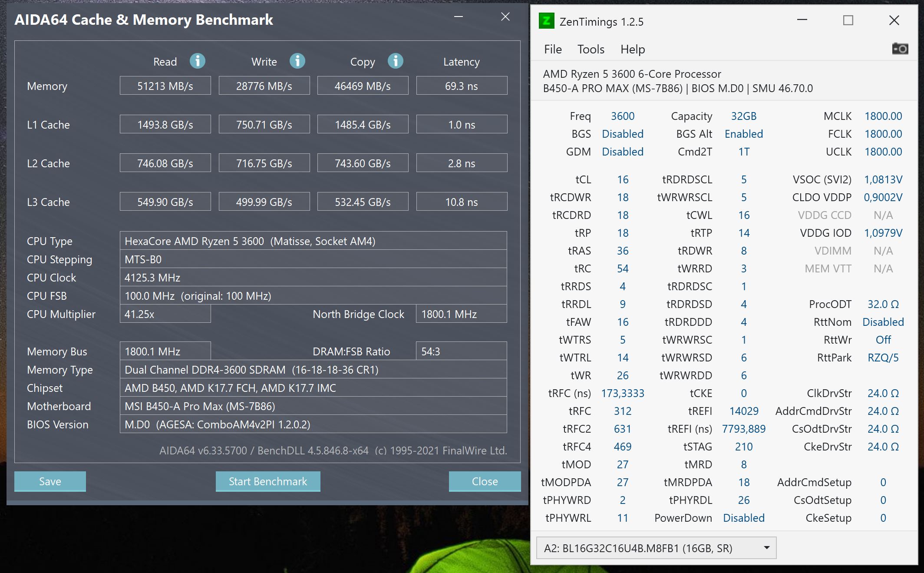Screen dimensions: 924x573
Task: Click the ZenTimings green Z logo
Action: [546, 21]
